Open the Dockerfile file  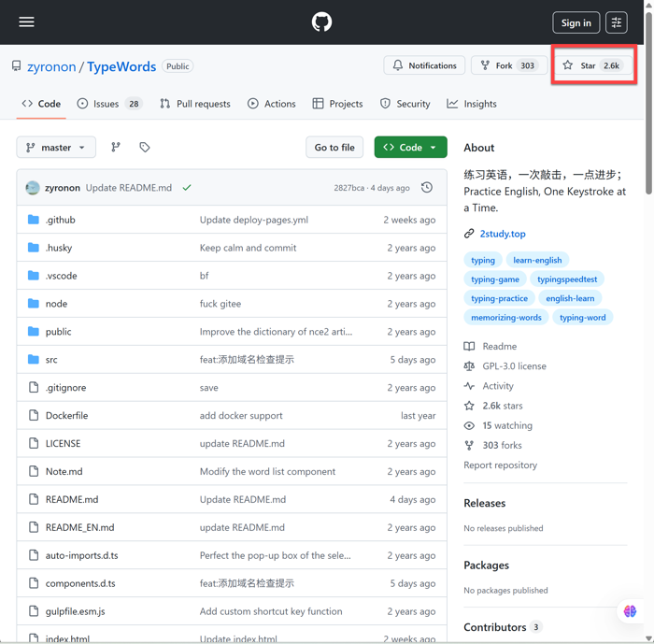pyautogui.click(x=66, y=415)
